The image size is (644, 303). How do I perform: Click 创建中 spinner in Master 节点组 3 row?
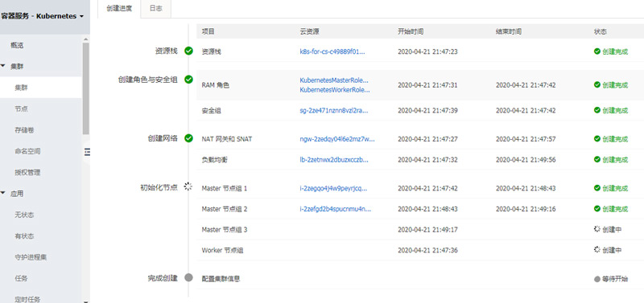coord(597,229)
